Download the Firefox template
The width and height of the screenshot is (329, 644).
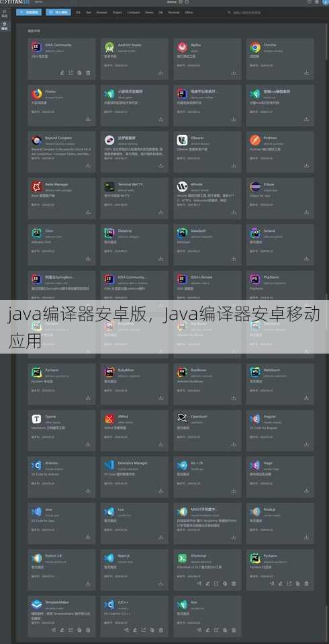click(88, 119)
